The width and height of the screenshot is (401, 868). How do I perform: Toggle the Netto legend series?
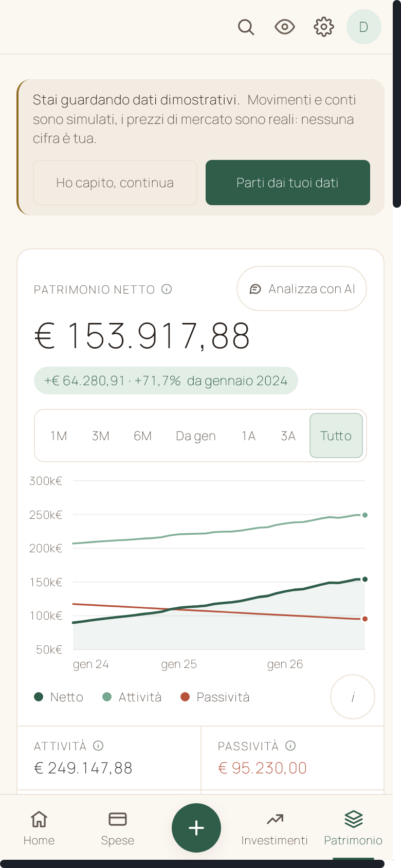(x=59, y=697)
